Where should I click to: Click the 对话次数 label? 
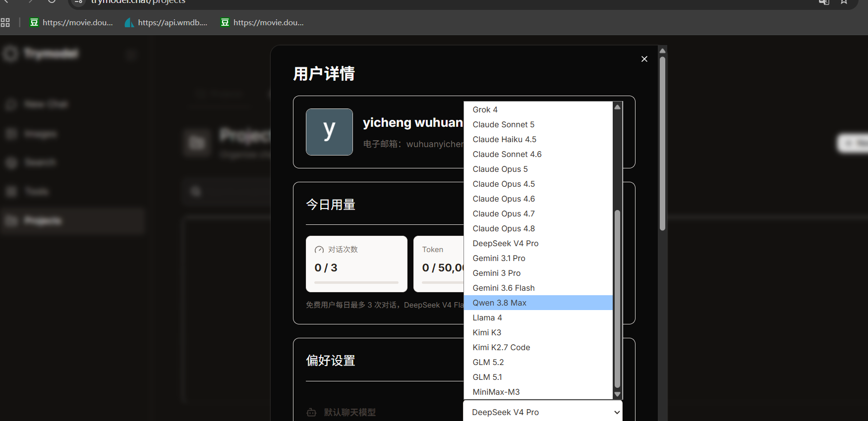tap(343, 250)
